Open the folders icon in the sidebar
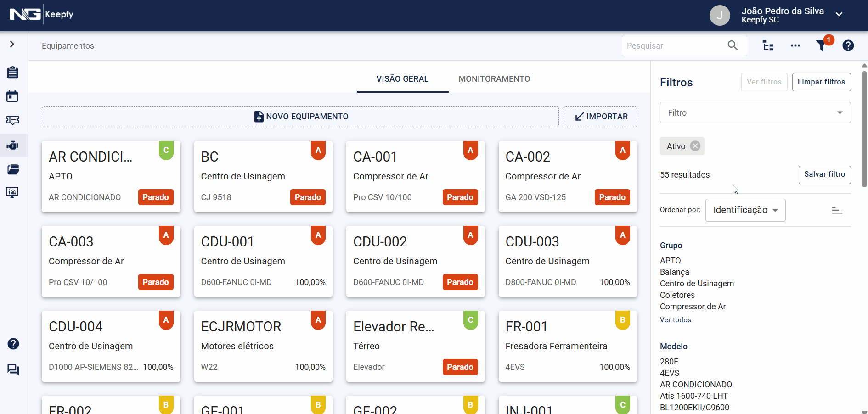The image size is (868, 414). [13, 169]
